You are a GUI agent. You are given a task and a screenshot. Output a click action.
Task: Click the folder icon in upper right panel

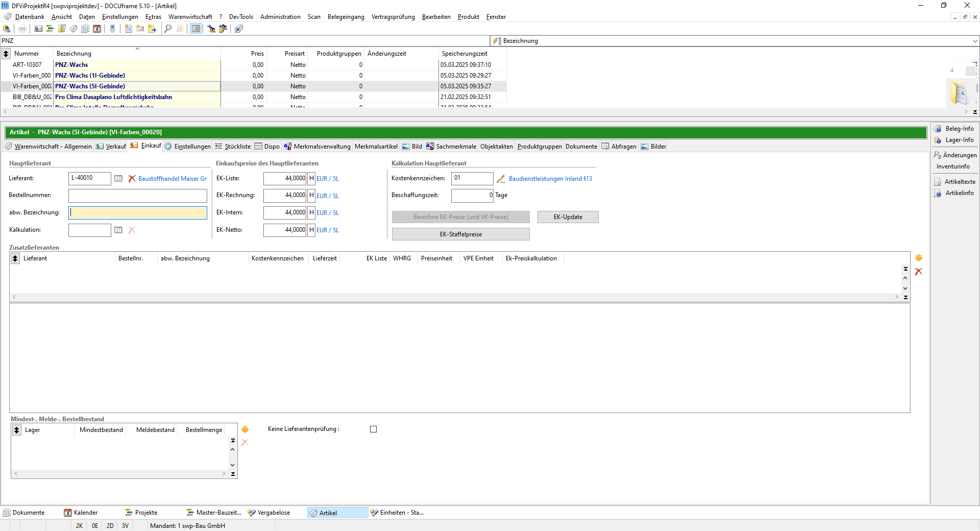click(959, 93)
